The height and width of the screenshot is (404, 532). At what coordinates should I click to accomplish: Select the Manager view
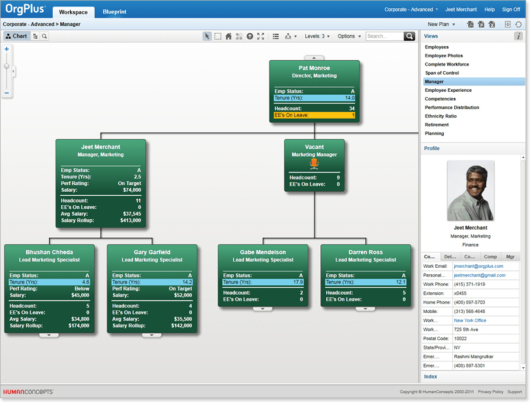[474, 81]
